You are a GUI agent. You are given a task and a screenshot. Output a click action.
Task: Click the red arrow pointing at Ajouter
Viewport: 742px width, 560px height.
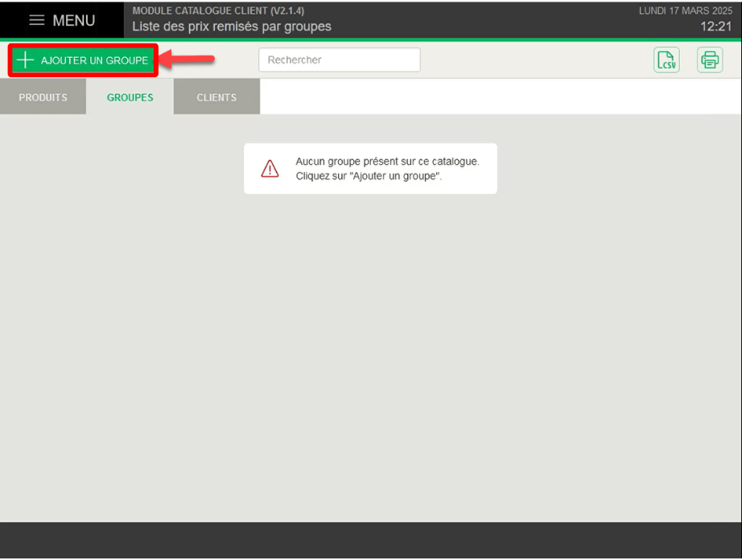coord(187,59)
